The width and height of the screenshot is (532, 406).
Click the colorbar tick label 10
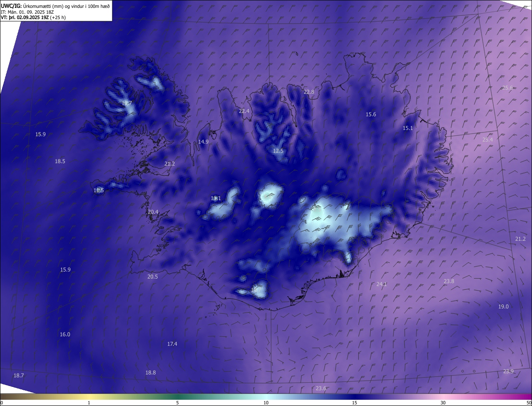tap(266, 403)
